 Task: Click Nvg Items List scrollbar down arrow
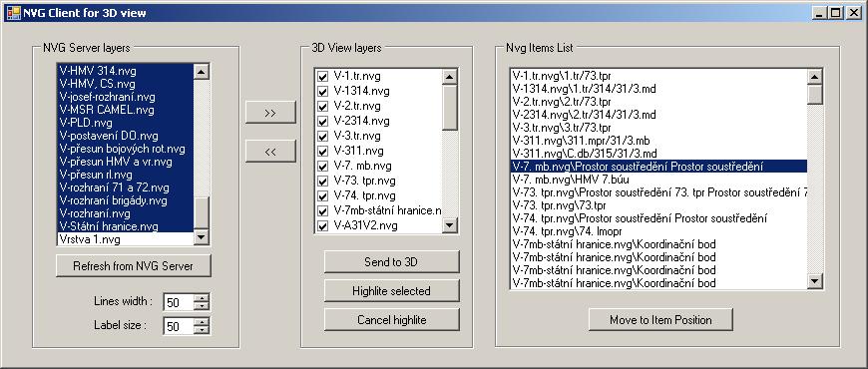815,281
